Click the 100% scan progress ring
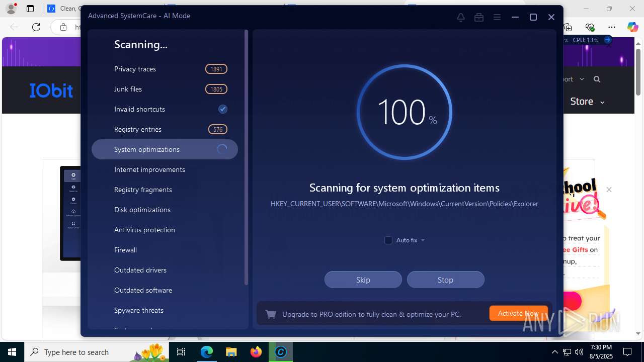 click(x=405, y=112)
